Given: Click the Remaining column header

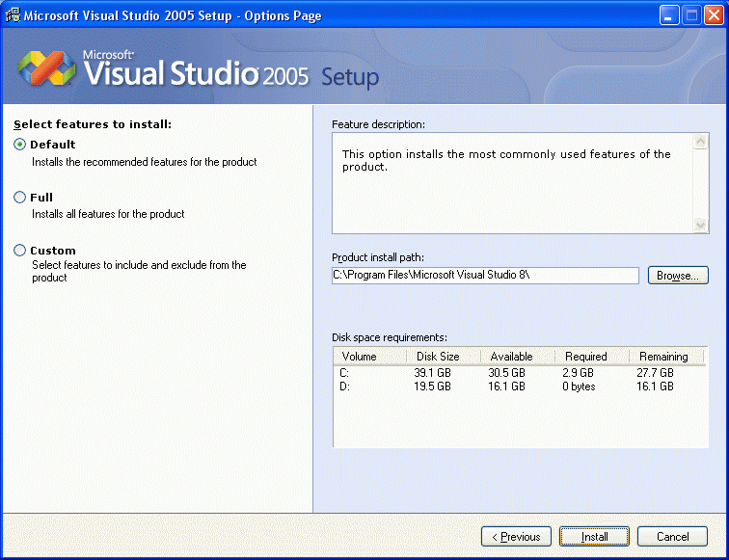Looking at the screenshot, I should click(664, 357).
